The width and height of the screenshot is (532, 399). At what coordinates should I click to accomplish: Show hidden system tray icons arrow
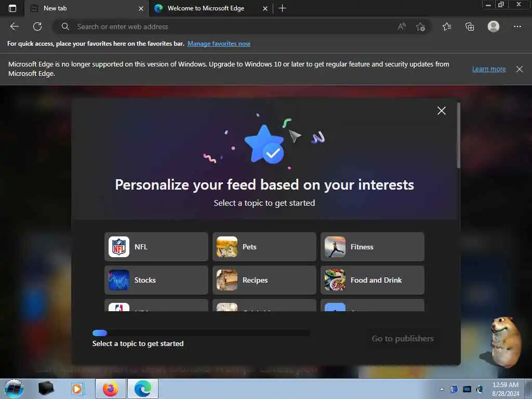point(442,389)
